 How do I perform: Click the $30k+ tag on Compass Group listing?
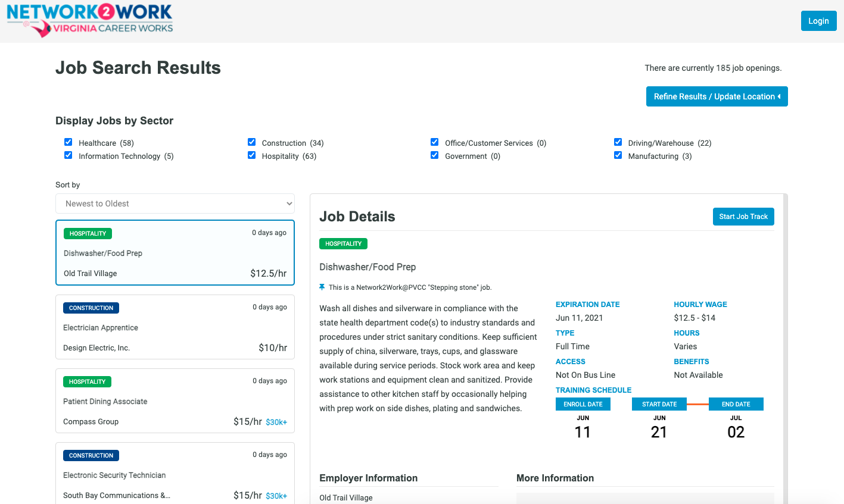276,422
